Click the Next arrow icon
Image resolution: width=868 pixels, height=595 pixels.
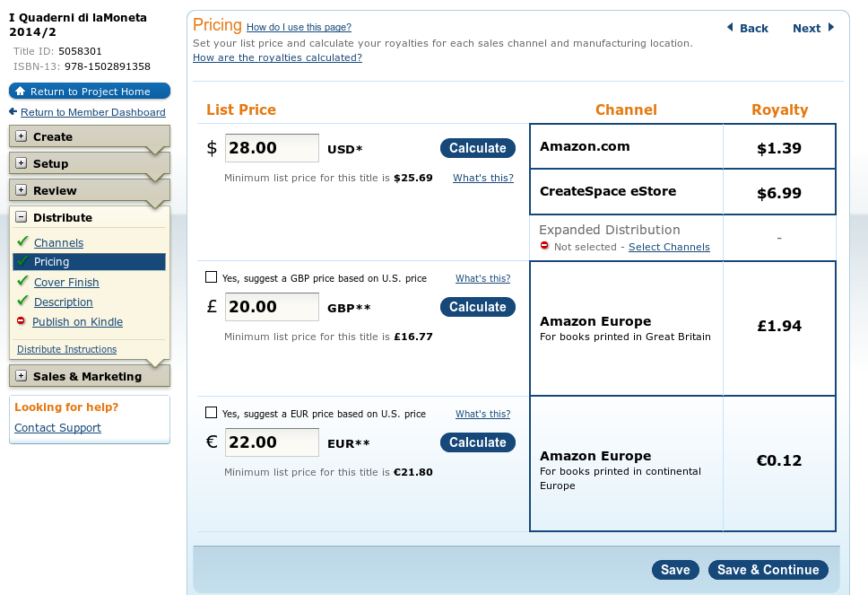click(831, 27)
